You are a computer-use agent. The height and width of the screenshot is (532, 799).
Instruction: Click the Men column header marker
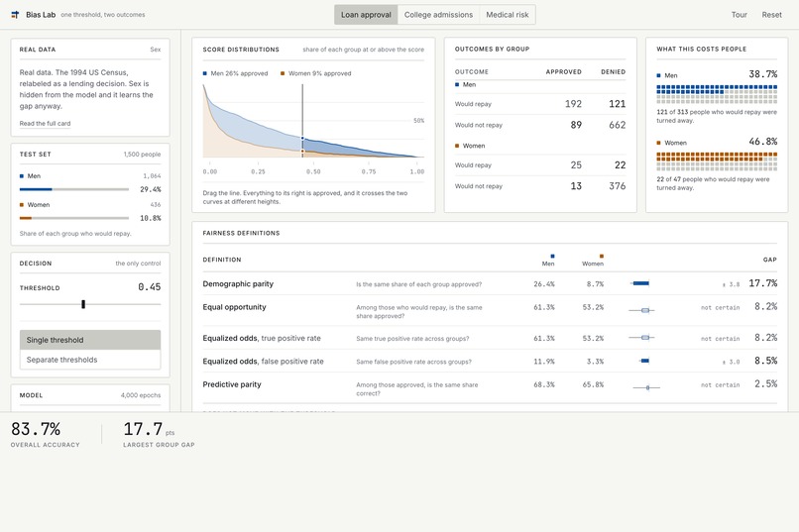552,256
